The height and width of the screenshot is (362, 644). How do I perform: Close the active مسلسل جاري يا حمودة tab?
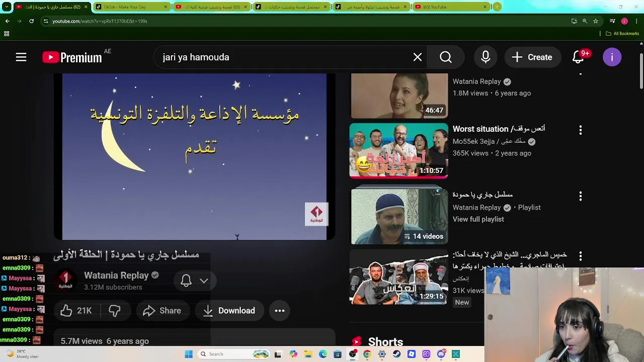point(86,7)
